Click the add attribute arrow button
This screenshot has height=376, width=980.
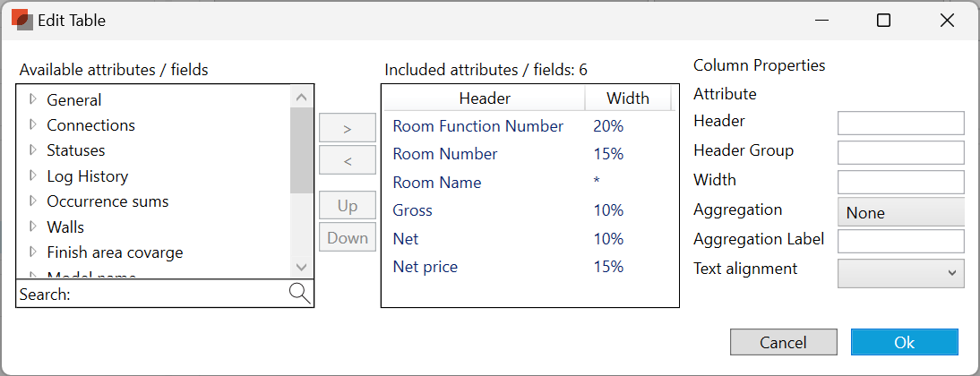(x=348, y=128)
